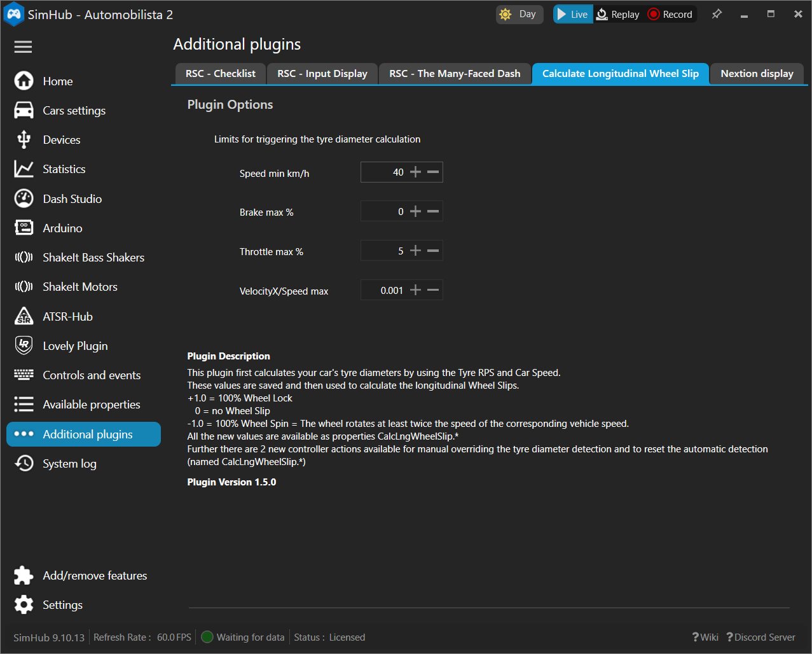Open the hamburger menu icon

(x=23, y=46)
